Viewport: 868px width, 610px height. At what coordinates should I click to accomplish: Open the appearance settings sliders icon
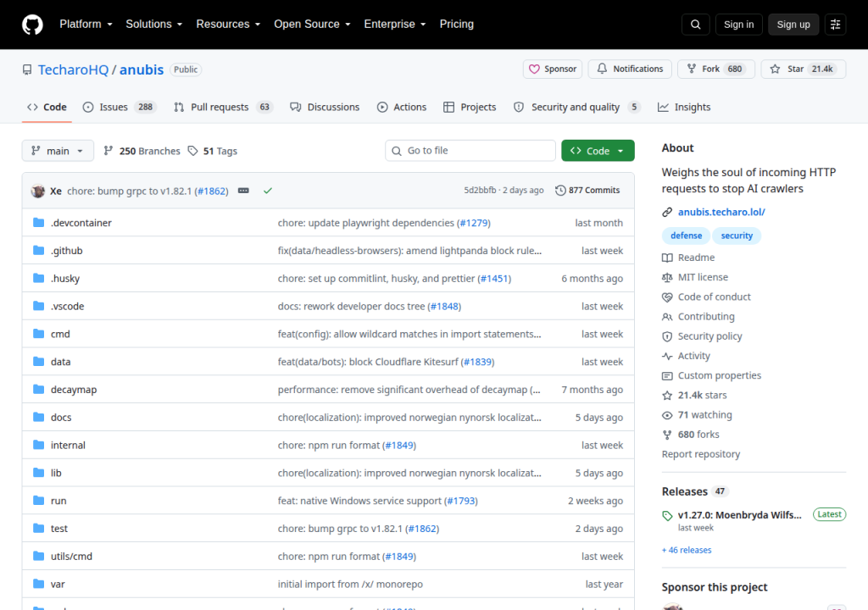835,25
